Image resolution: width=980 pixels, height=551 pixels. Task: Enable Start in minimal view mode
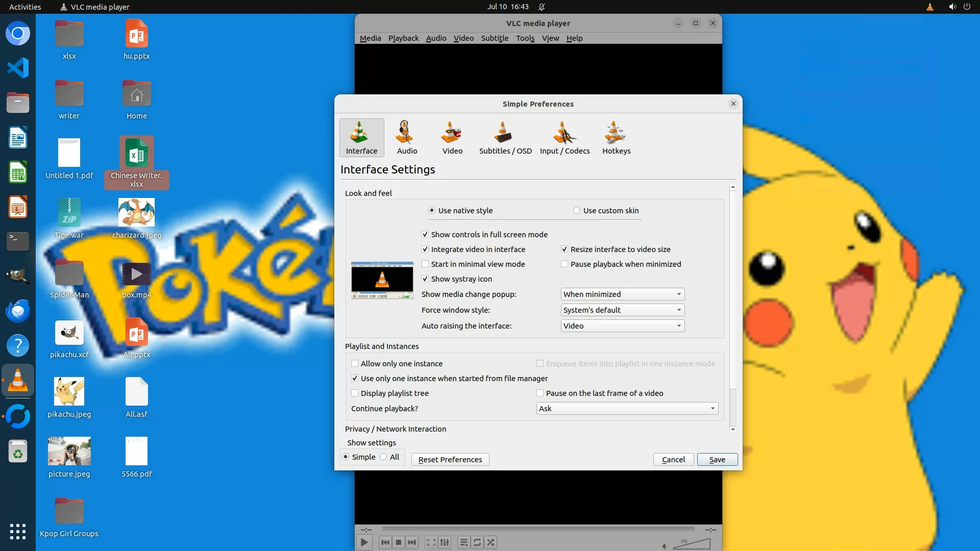[425, 264]
